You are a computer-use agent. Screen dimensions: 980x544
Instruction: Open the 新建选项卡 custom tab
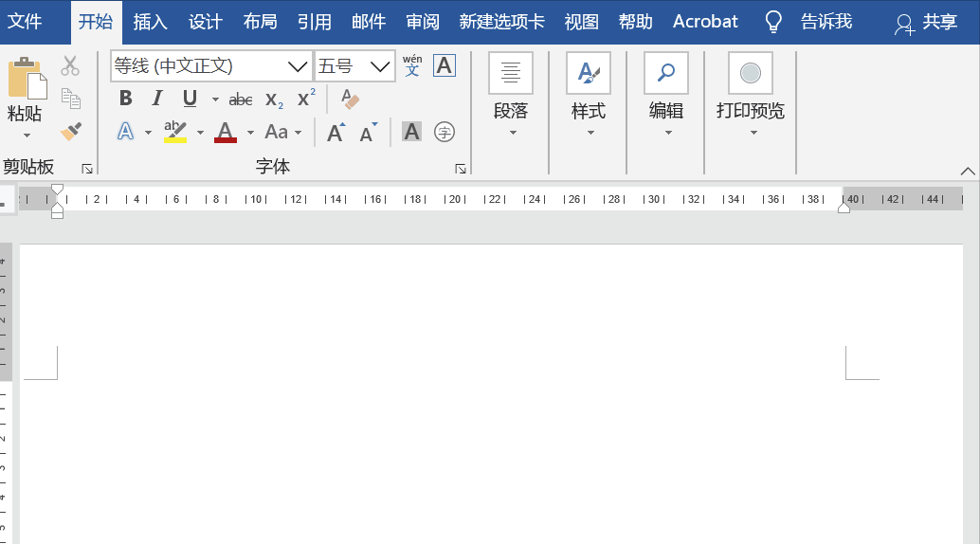click(x=502, y=22)
